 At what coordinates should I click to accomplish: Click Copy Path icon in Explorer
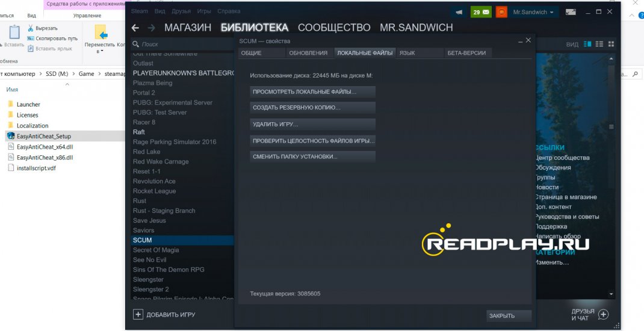coord(30,38)
